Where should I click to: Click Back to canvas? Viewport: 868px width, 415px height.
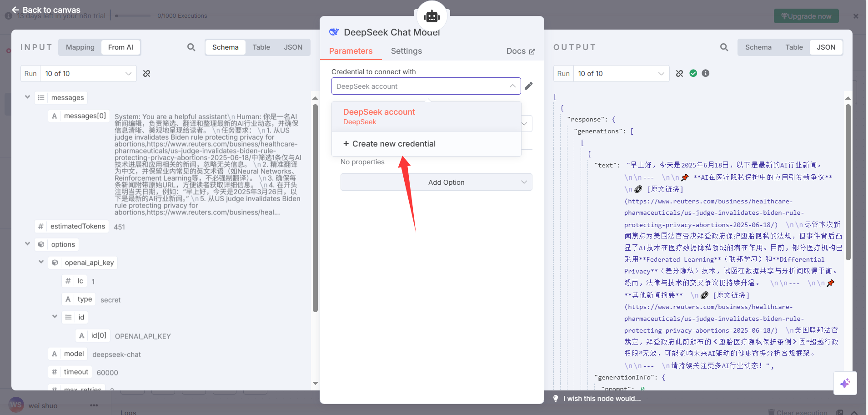click(46, 10)
